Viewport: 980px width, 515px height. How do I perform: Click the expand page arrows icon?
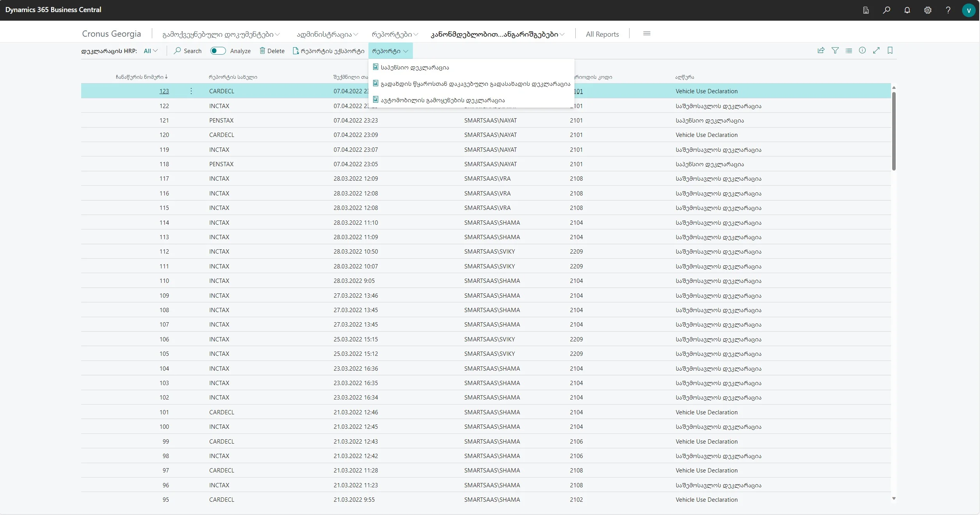(876, 50)
